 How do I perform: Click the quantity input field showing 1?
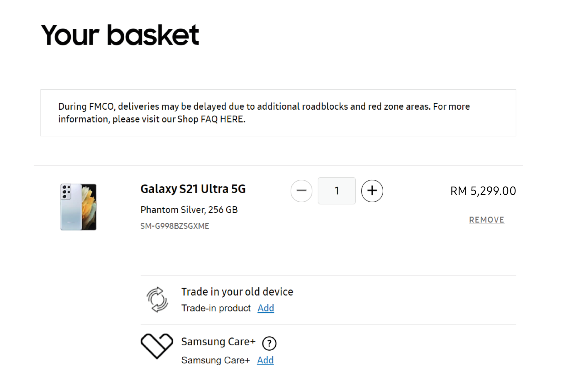(337, 191)
